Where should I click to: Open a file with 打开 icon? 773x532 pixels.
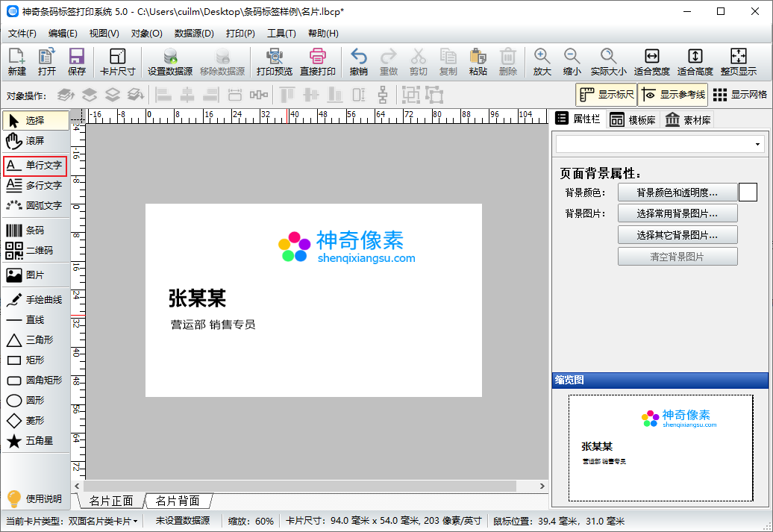tap(47, 62)
